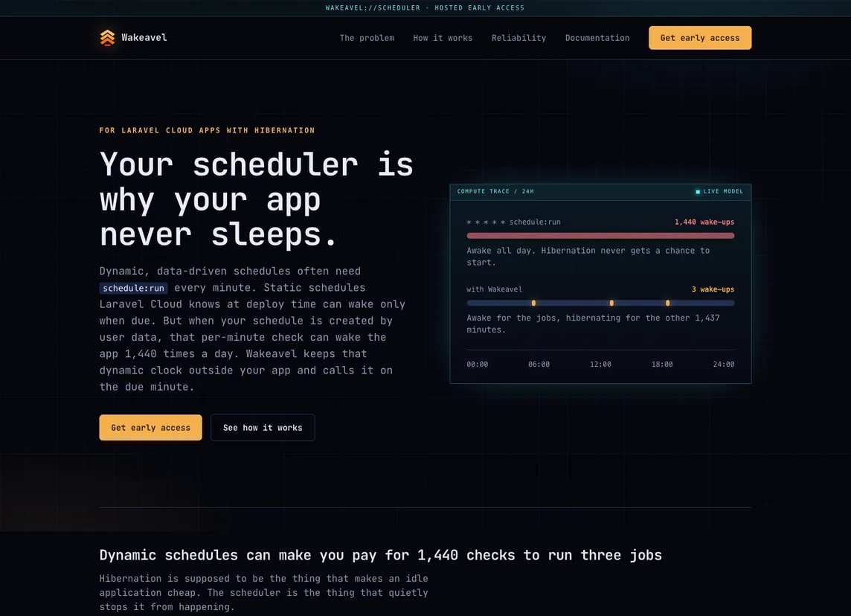The image size is (851, 616).
Task: Click the "3 wake-ups" value
Action: point(713,289)
